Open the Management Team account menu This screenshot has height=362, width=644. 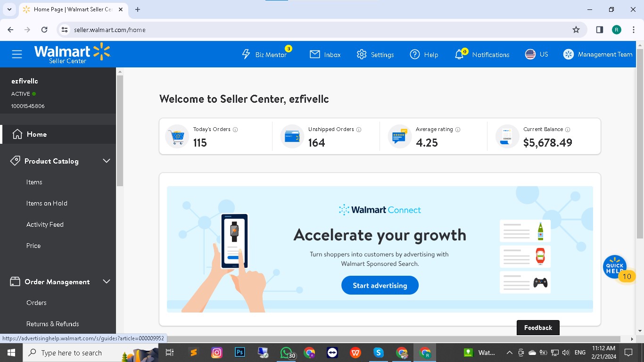tap(598, 54)
